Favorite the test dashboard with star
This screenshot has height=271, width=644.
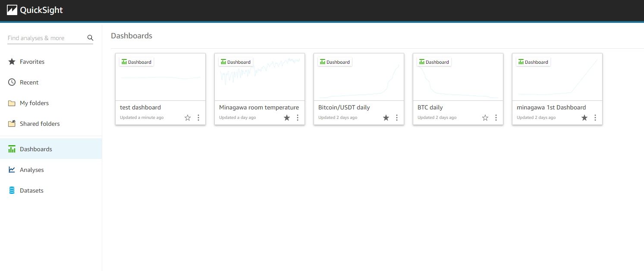point(188,118)
